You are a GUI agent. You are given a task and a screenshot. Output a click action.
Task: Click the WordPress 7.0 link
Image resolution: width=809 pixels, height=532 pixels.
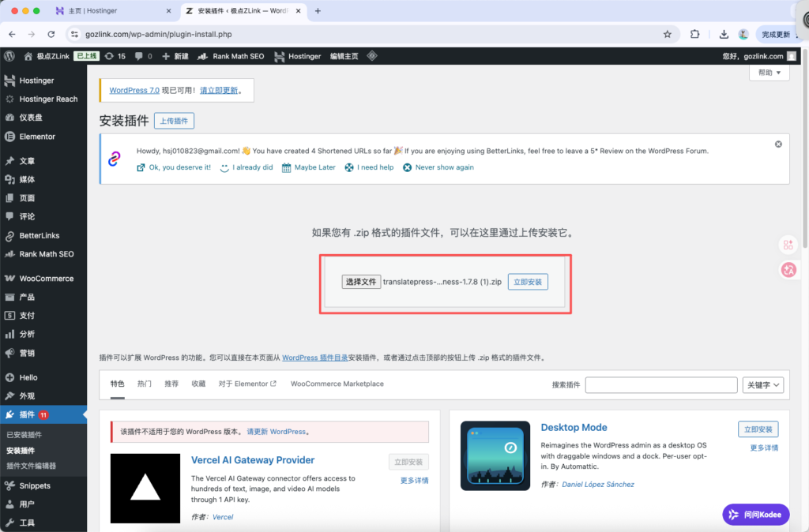tap(134, 90)
